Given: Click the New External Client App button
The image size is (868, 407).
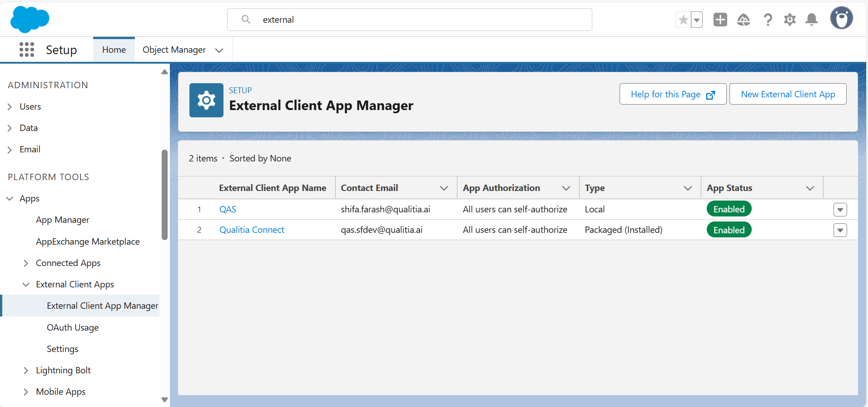Looking at the screenshot, I should coord(788,94).
